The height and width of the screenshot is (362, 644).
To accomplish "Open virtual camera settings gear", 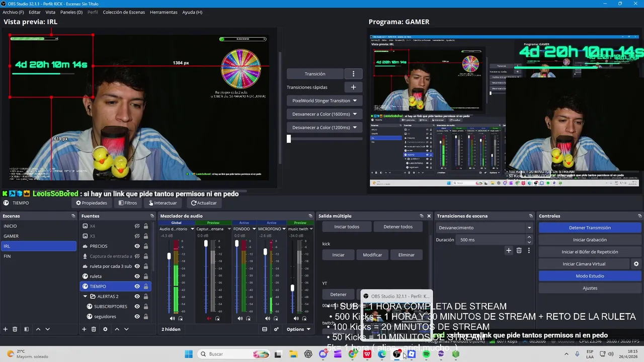I will (x=636, y=264).
